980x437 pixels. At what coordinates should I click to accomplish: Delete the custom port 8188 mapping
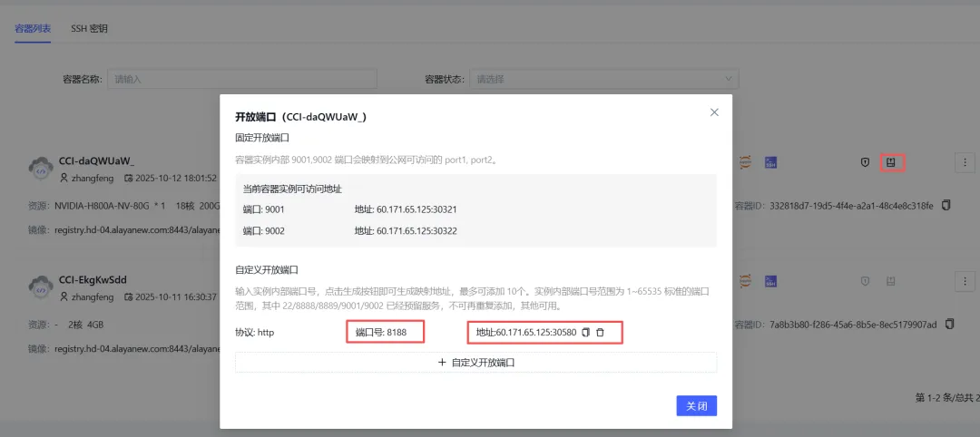tap(600, 333)
